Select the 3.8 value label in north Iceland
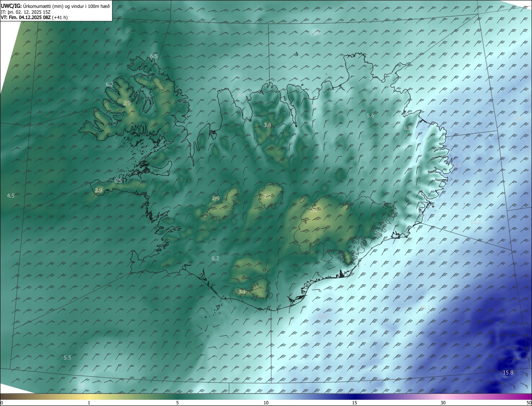 point(267,125)
